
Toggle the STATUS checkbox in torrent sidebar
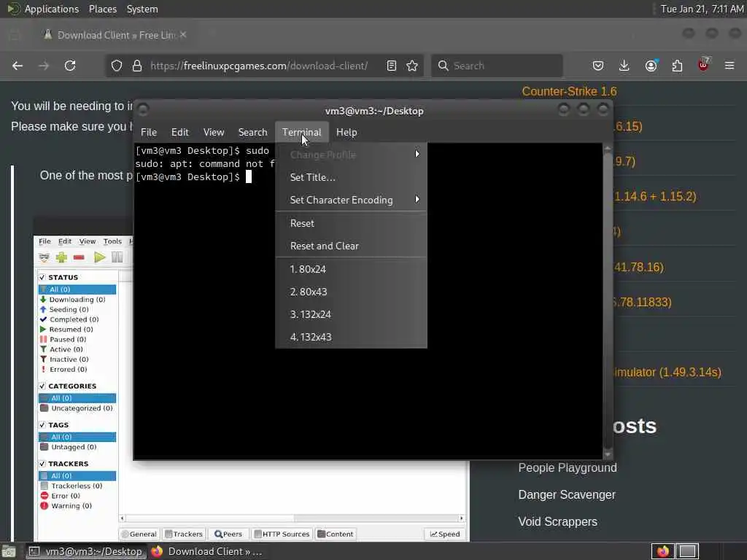point(42,277)
